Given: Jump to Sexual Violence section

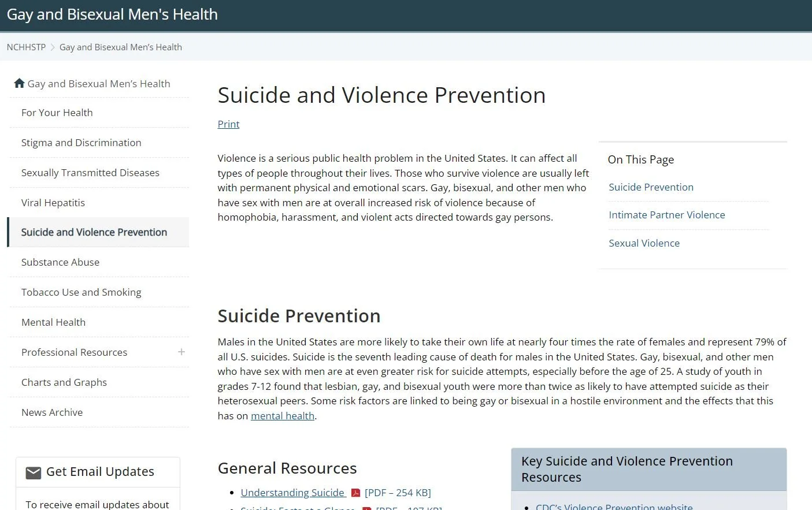Looking at the screenshot, I should coord(644,243).
